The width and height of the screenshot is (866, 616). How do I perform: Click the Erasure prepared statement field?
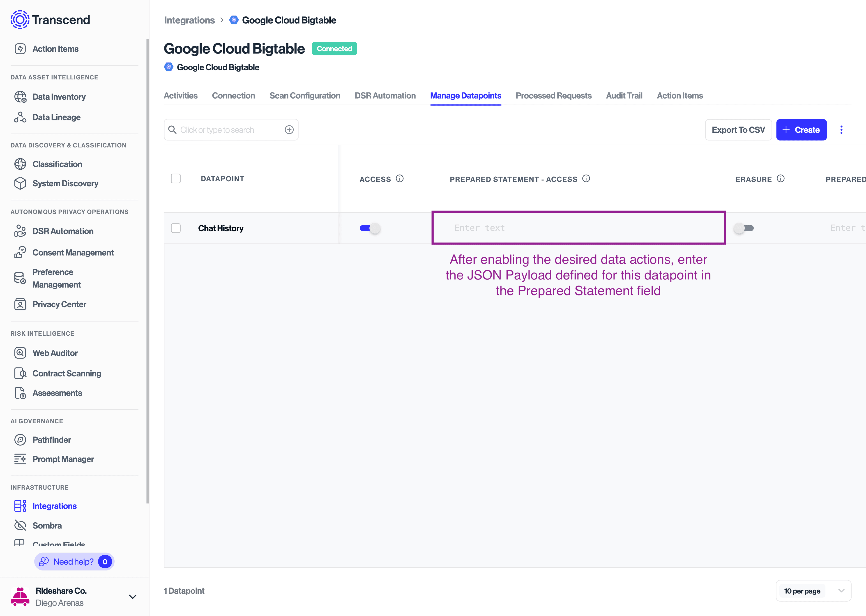845,228
